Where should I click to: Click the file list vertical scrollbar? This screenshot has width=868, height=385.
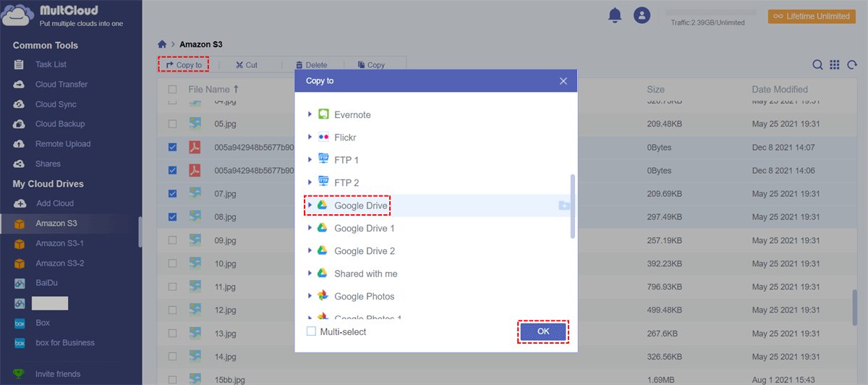854,309
